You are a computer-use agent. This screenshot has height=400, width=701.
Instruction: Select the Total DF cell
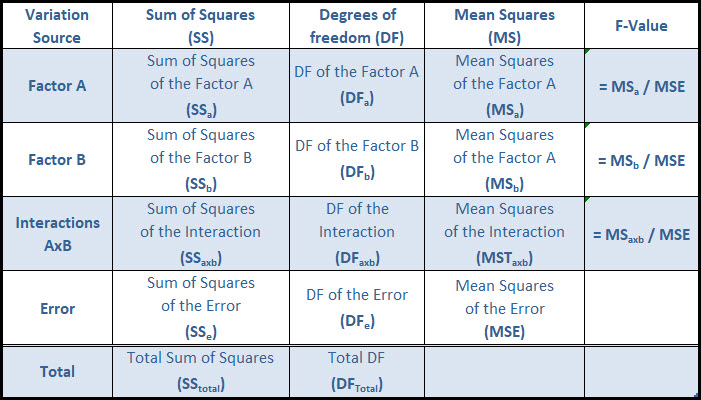coord(356,371)
